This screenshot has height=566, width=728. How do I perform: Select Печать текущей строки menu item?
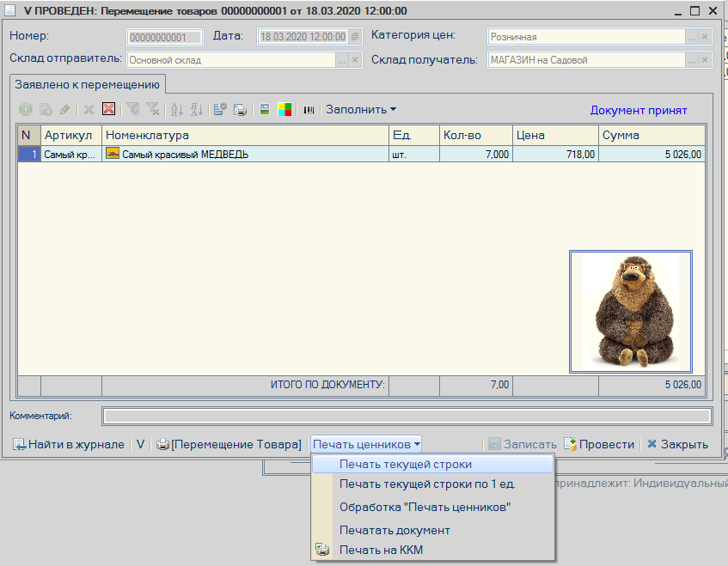[x=432, y=464]
